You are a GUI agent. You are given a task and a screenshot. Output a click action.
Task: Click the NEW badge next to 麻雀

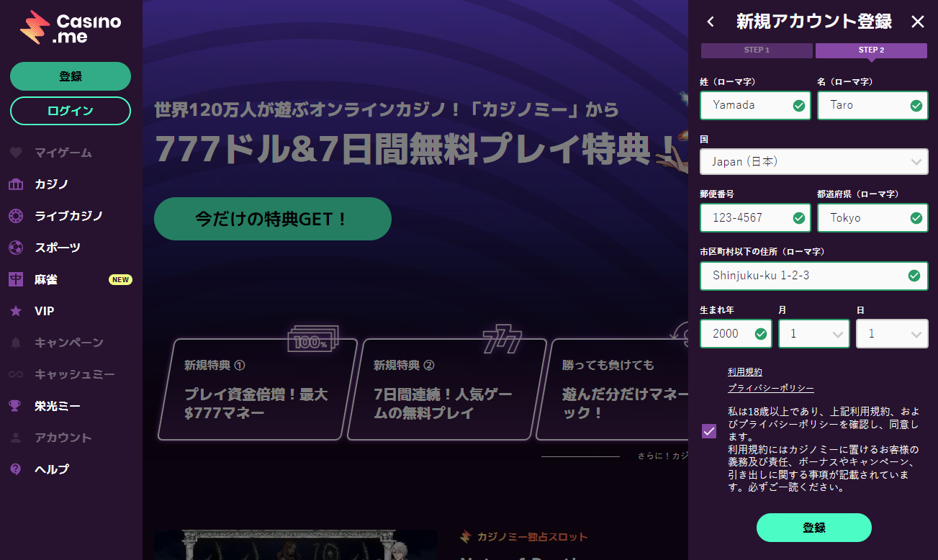coord(120,279)
